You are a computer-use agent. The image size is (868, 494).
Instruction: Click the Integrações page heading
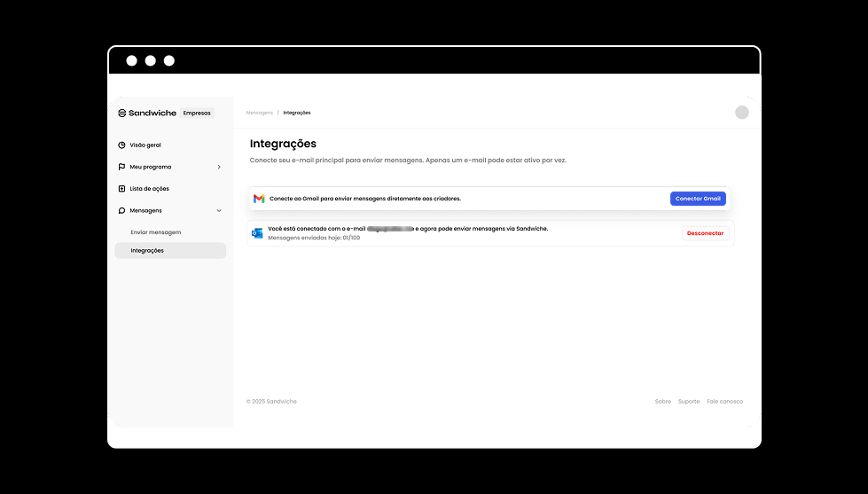pyautogui.click(x=283, y=144)
